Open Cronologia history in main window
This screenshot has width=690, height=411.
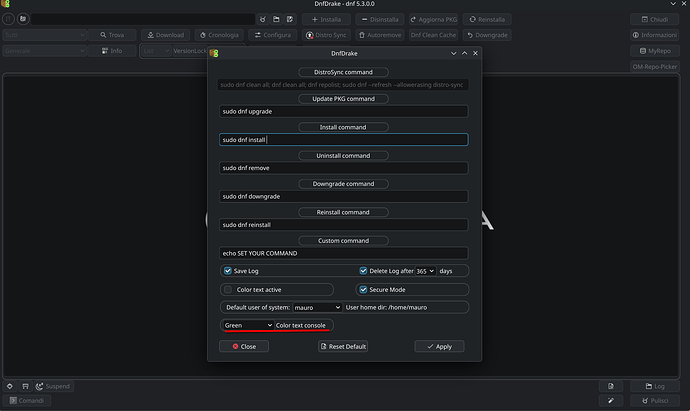coord(219,35)
